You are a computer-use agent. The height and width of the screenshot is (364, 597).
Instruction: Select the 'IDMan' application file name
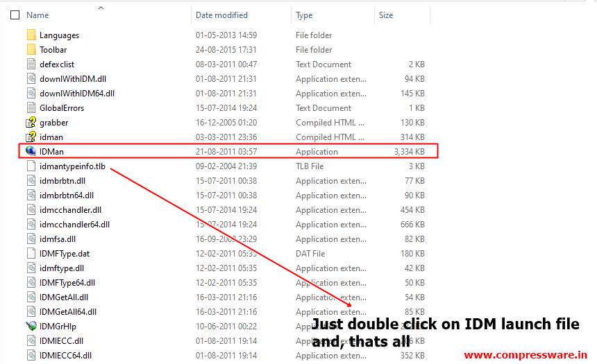(x=51, y=151)
